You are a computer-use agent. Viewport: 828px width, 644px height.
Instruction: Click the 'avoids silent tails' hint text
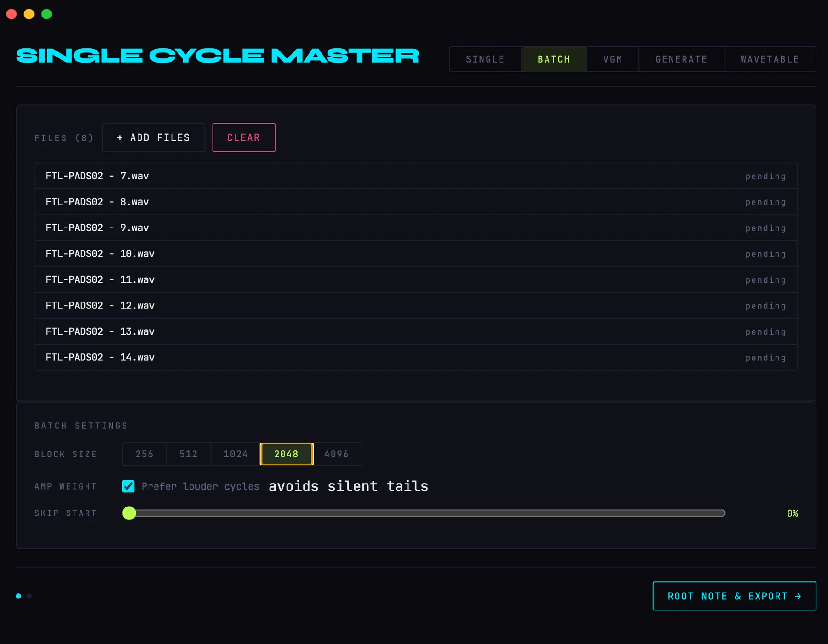(x=348, y=486)
